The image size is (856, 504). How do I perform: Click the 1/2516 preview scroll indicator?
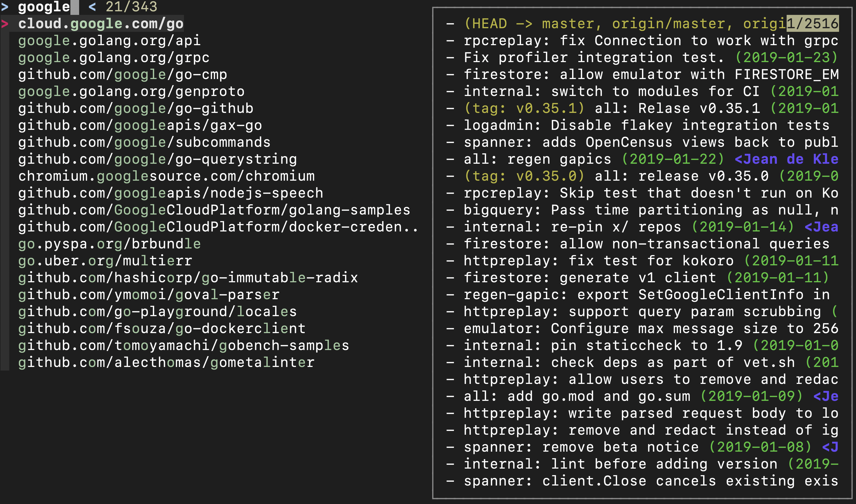coord(813,24)
